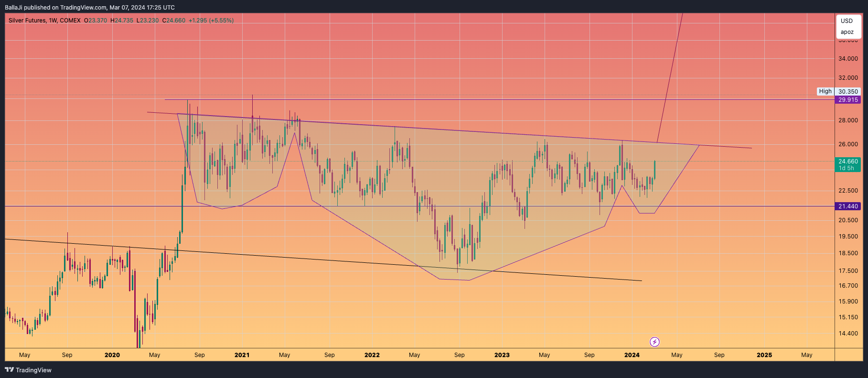
Task: Click the 22.500 price axis value
Action: pos(848,191)
